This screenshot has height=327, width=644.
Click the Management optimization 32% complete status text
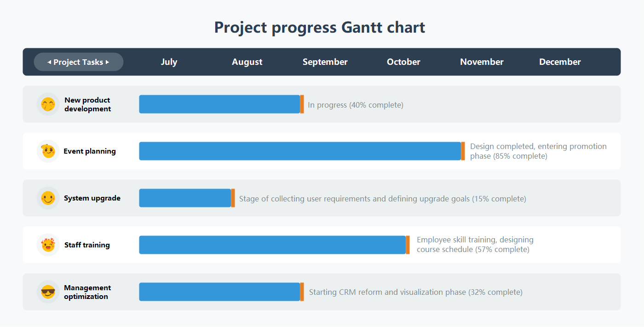[415, 292]
